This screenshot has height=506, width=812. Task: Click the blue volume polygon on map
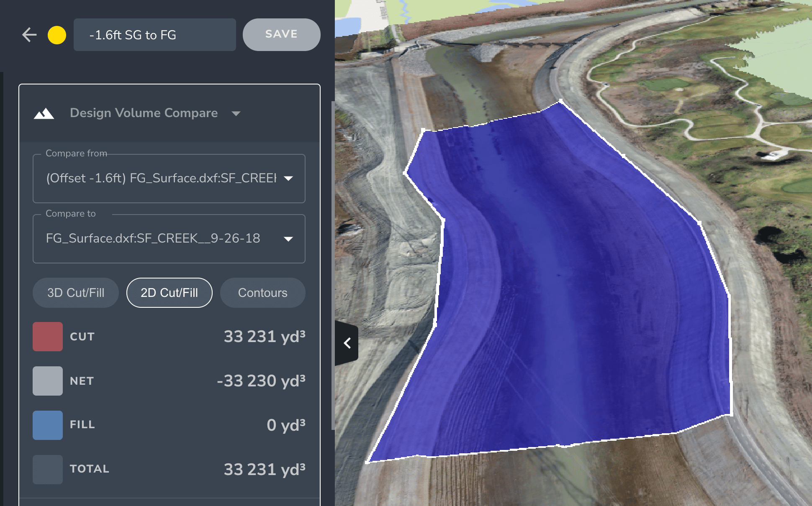pos(565,293)
